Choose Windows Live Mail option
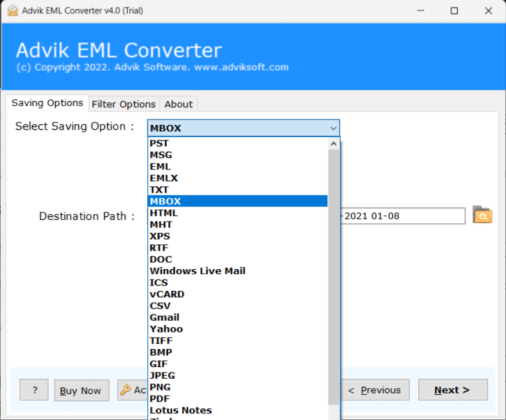The width and height of the screenshot is (506, 420). (x=238, y=271)
